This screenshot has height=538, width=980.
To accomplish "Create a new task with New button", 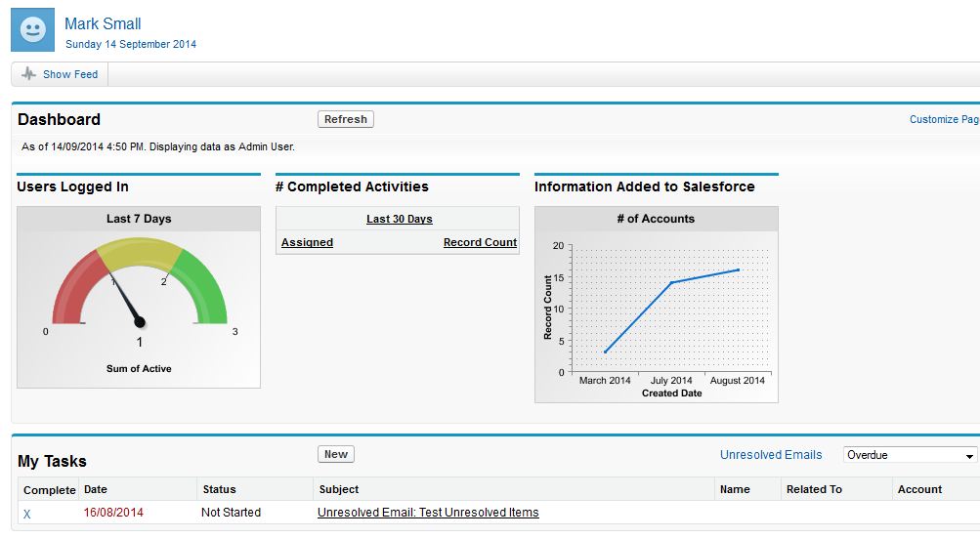I will point(335,454).
